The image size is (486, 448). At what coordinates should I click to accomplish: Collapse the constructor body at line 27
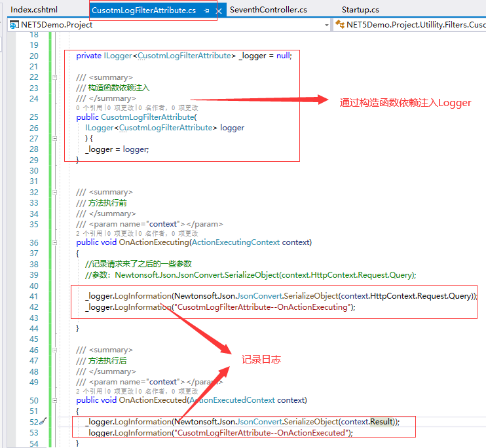(x=55, y=139)
